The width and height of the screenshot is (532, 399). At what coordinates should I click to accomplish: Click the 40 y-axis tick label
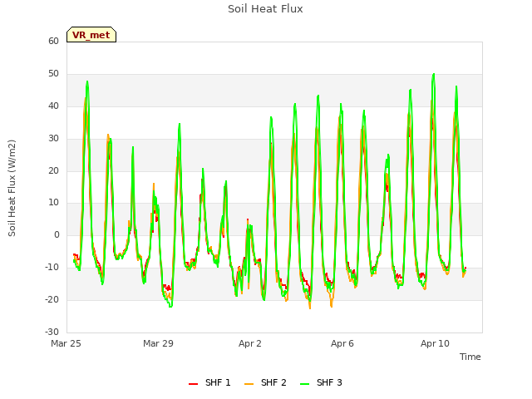point(53,106)
